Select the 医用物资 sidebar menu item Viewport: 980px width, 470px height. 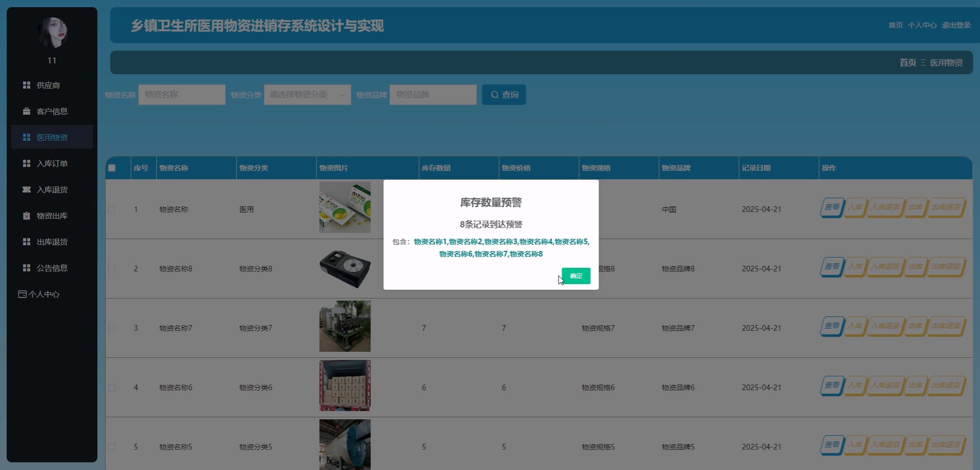52,137
